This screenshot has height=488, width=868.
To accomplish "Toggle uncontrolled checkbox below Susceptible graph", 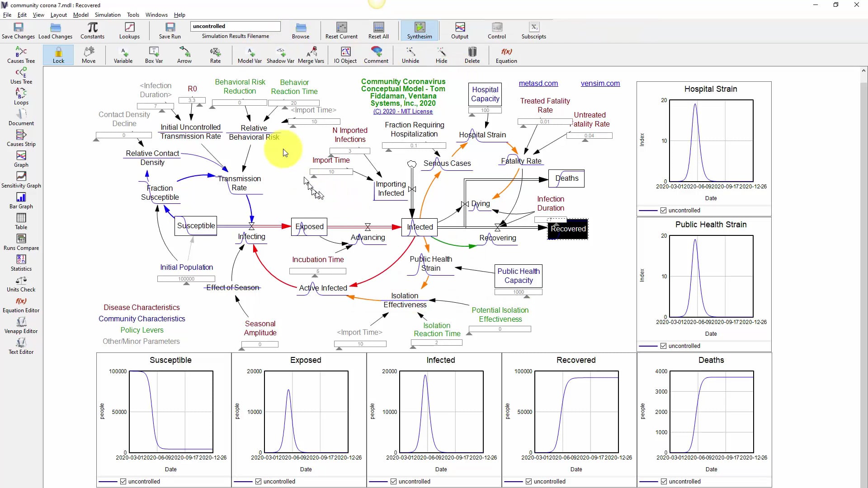I will coord(123,482).
